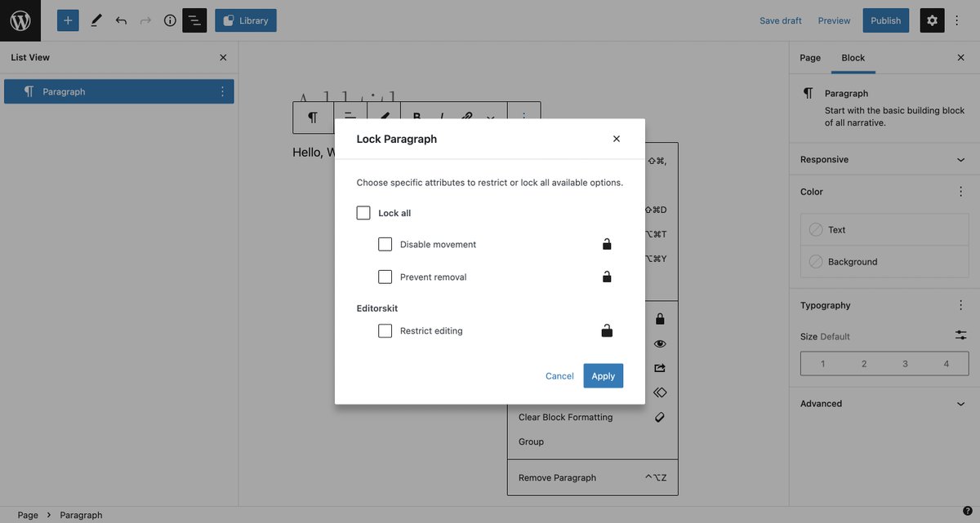Select Remove Paragraph menu item
The image size is (980, 523).
[x=592, y=477]
